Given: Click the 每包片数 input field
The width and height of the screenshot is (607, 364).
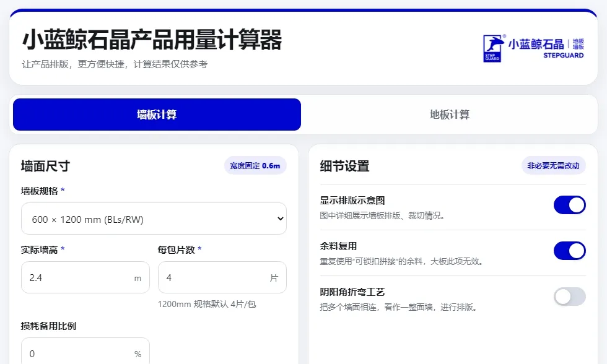Looking at the screenshot, I should coord(222,277).
